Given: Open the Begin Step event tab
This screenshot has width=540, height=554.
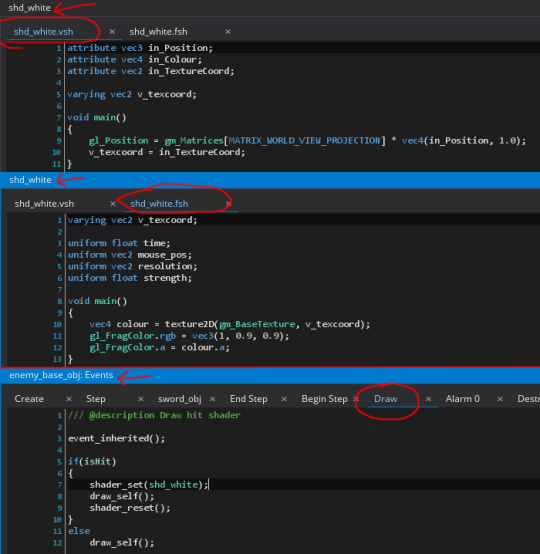Looking at the screenshot, I should (324, 399).
